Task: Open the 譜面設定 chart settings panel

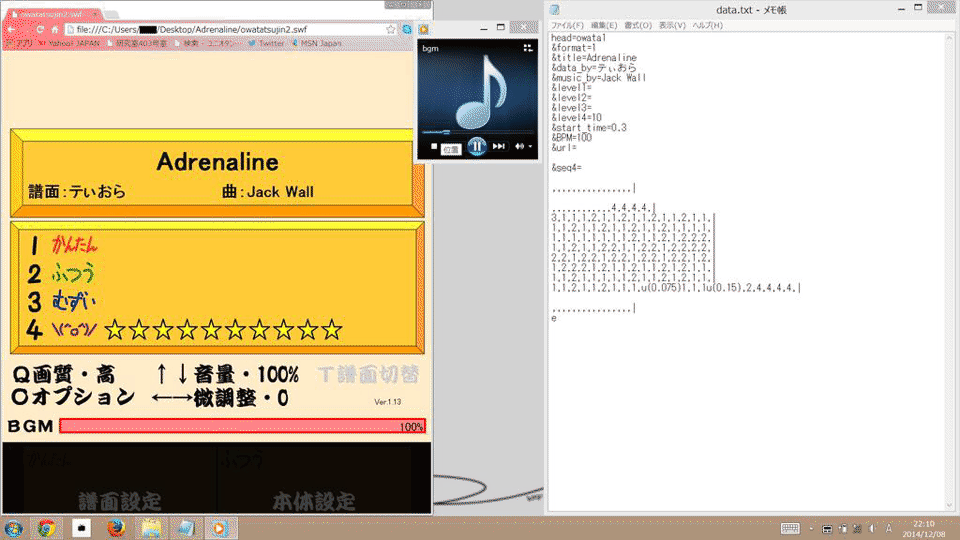Action: pos(120,502)
